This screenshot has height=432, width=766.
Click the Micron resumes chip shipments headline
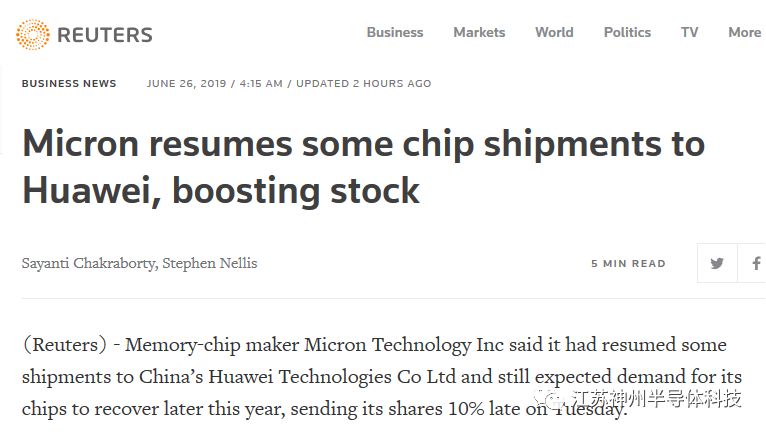(363, 166)
